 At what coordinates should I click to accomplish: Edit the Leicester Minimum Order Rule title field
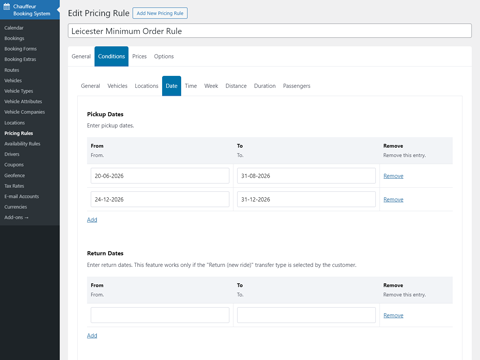[270, 31]
